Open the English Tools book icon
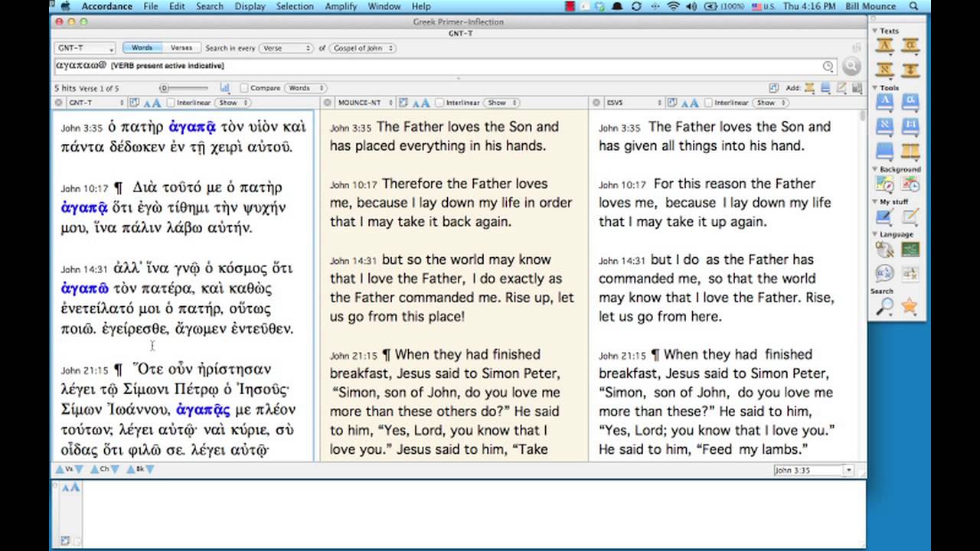The height and width of the screenshot is (551, 980). (x=885, y=101)
